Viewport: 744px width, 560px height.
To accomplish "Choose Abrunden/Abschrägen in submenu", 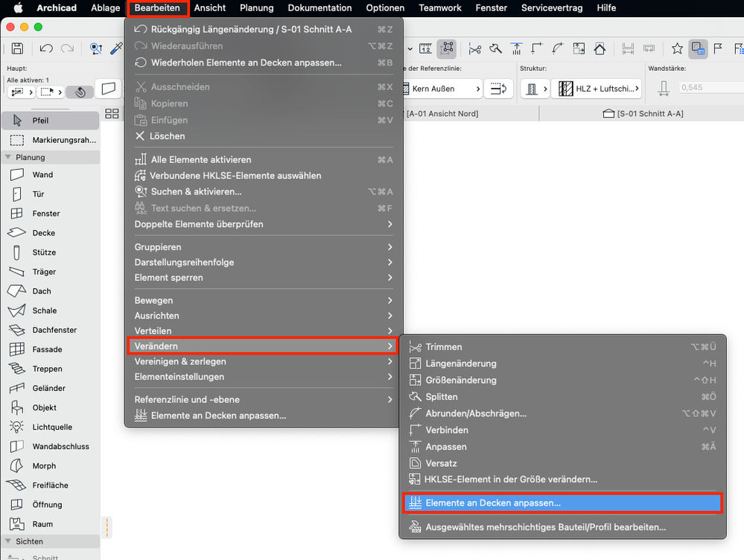I will pos(563,413).
